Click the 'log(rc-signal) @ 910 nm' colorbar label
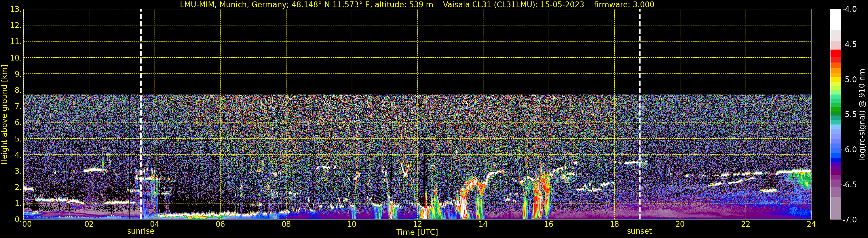The height and width of the screenshot is (238, 868). pos(862,114)
